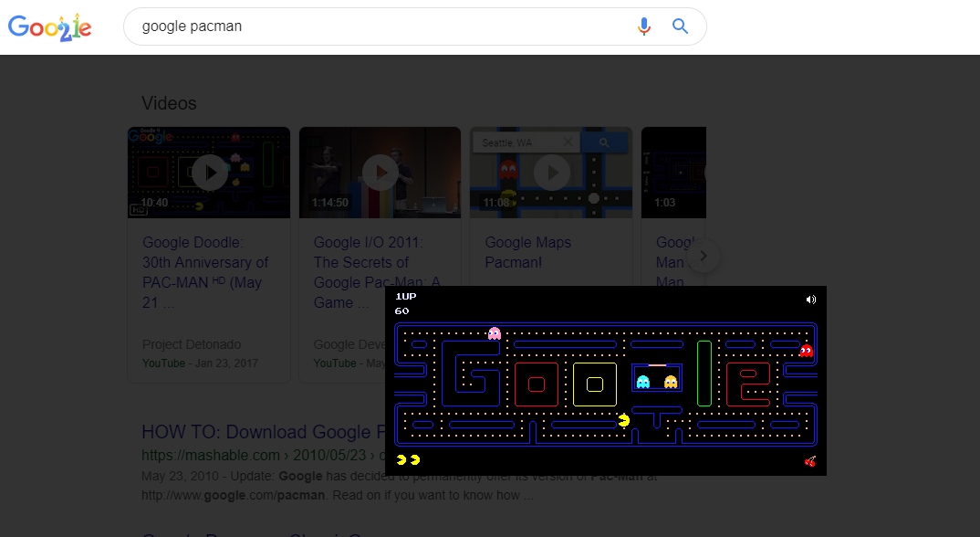Show next videos with the carousel arrow
The height and width of the screenshot is (537, 980).
tap(704, 256)
